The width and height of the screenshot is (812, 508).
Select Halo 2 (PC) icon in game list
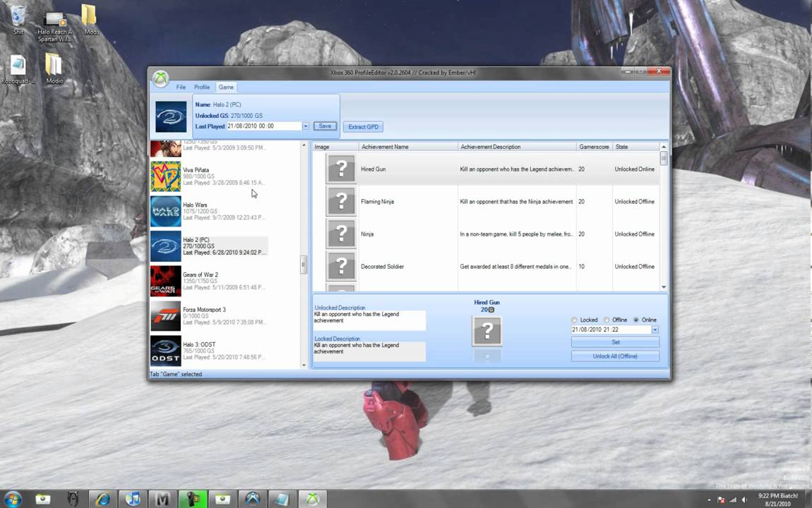click(x=166, y=246)
